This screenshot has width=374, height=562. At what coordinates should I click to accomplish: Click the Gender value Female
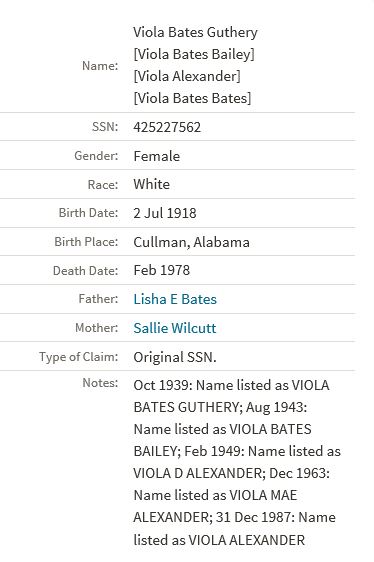click(x=157, y=156)
